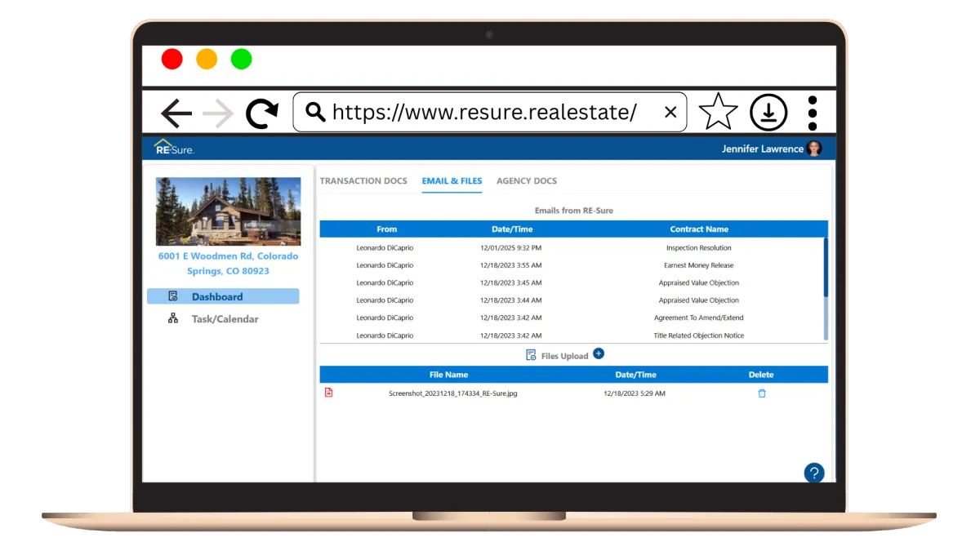Open downloads via the download icon
The image size is (980, 551).
click(x=768, y=113)
